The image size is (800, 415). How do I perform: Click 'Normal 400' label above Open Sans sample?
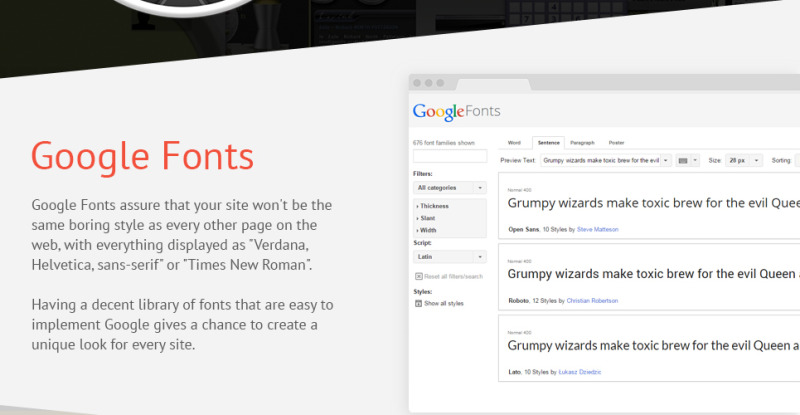click(519, 190)
